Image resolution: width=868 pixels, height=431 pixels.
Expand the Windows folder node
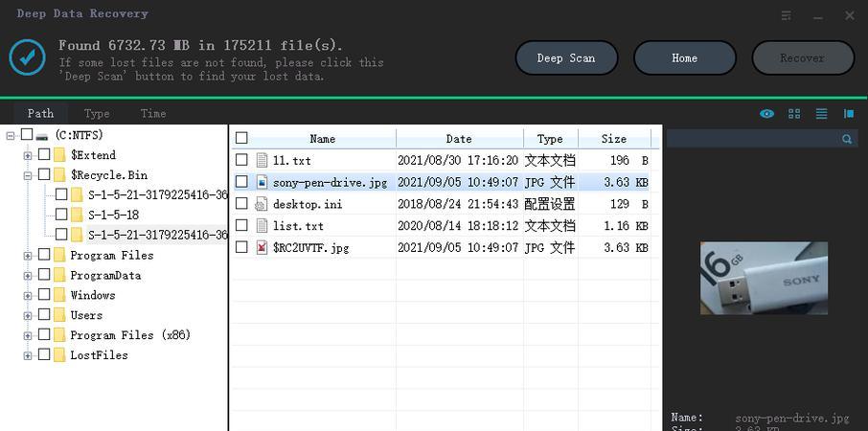[28, 296]
